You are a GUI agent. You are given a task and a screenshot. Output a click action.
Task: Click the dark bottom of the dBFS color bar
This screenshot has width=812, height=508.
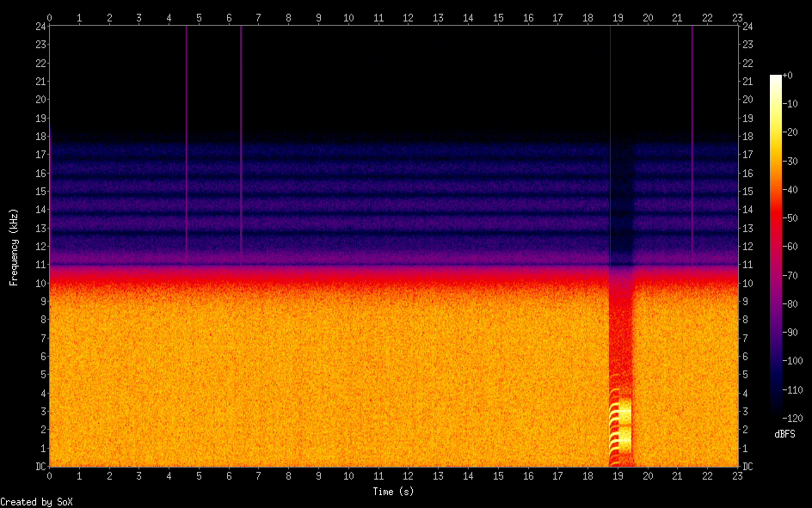click(x=775, y=414)
